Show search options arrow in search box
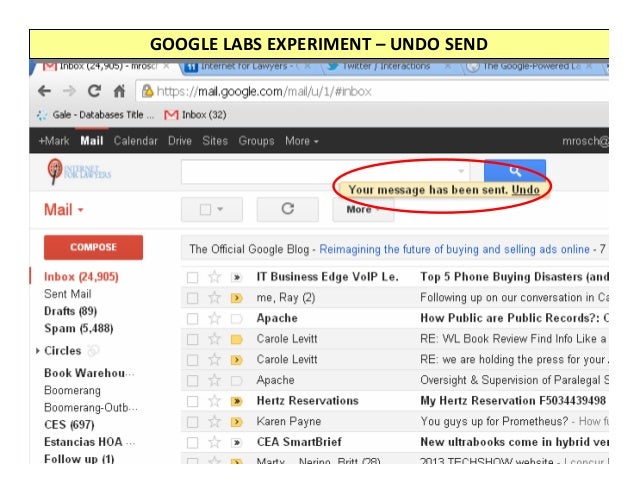638x493 pixels. point(461,171)
